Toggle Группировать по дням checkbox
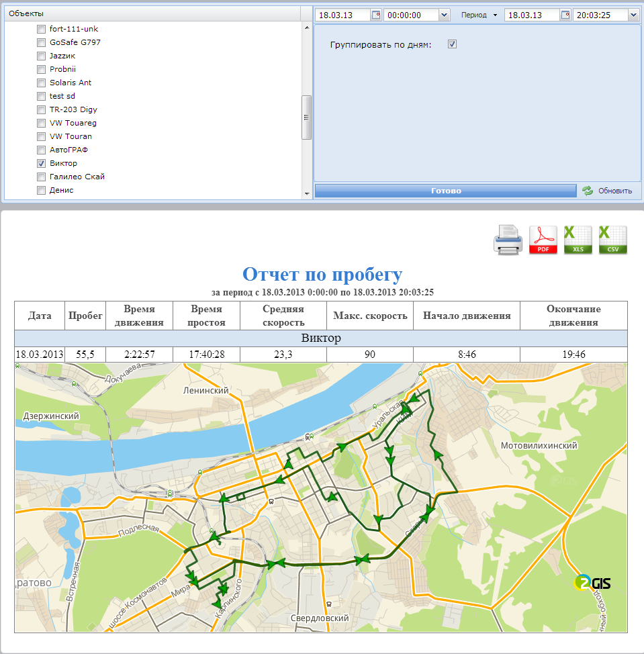 [453, 44]
